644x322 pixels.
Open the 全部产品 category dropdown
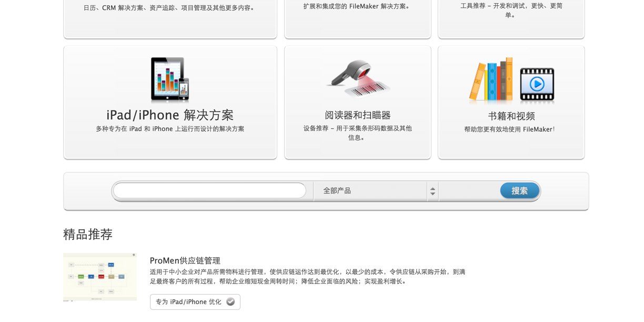(x=370, y=191)
